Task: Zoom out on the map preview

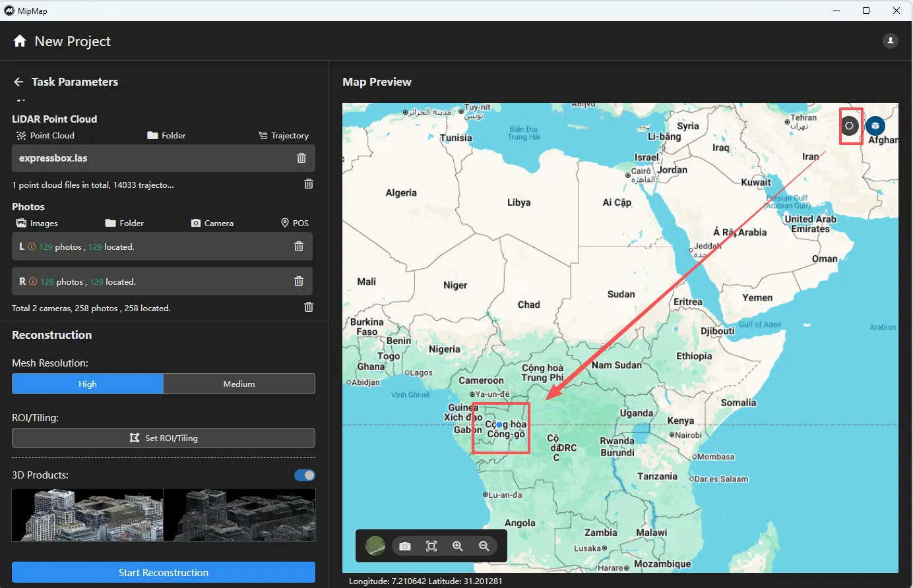Action: [484, 546]
